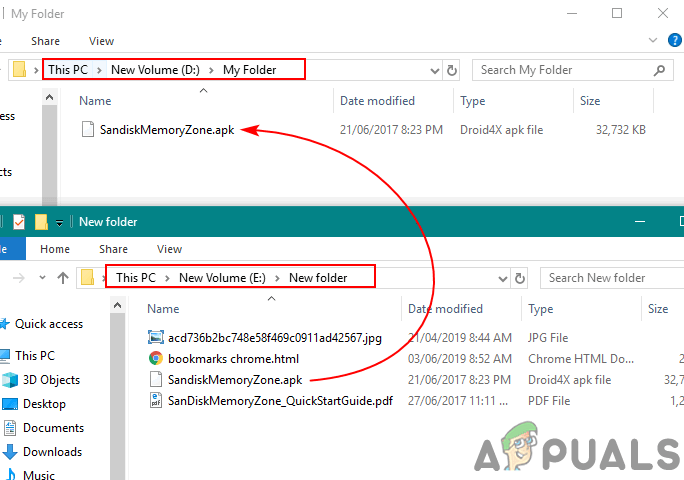Click My Folder breadcrumb segment
This screenshot has width=684, height=480.
[x=250, y=70]
